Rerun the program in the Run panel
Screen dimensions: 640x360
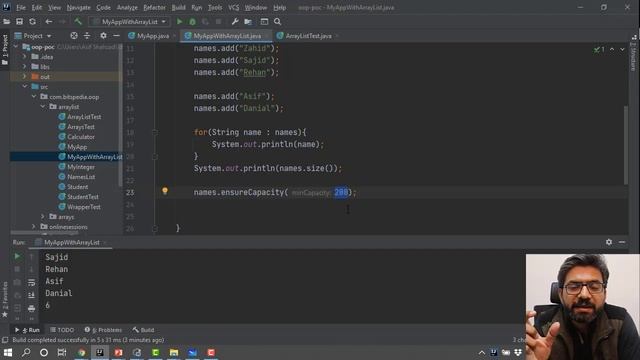pos(17,256)
